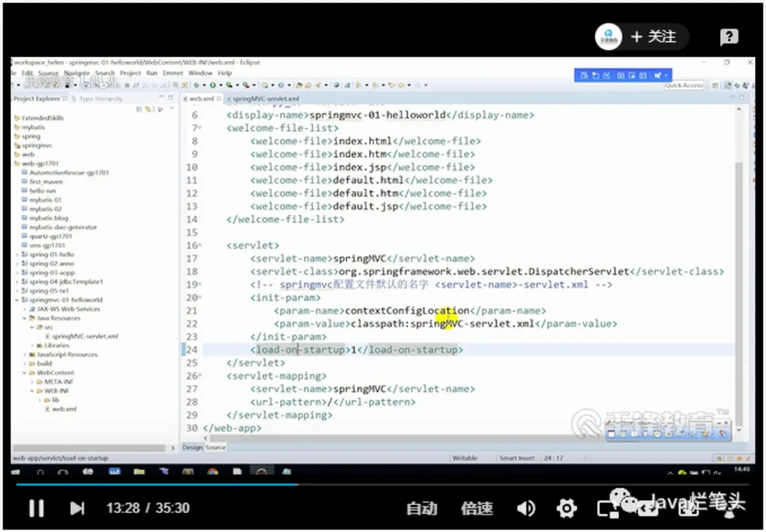Select web.xml under WEB-INF
The height and width of the screenshot is (532, 766).
(x=61, y=408)
